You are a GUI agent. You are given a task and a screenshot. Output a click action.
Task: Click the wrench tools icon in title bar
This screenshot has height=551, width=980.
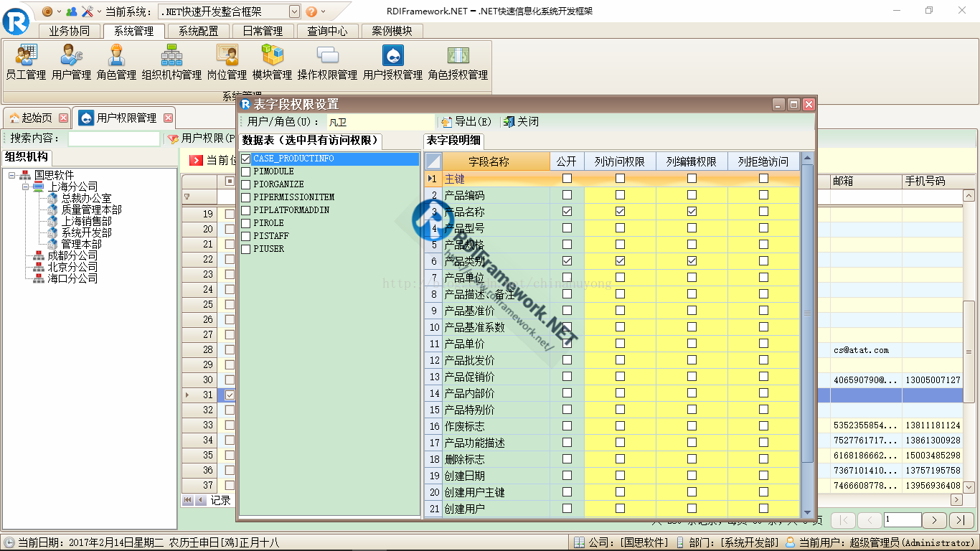click(x=88, y=11)
